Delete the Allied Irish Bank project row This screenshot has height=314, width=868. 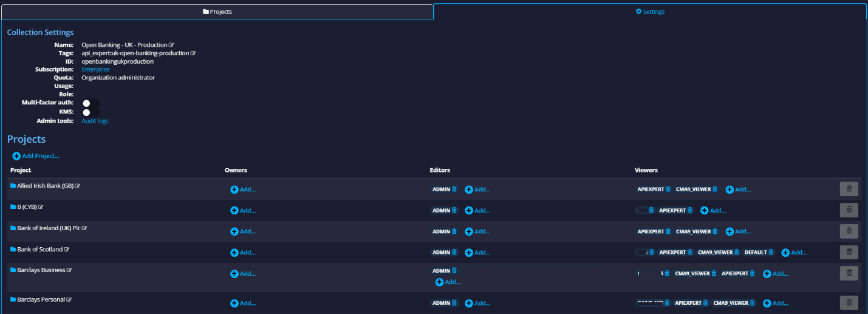click(849, 189)
